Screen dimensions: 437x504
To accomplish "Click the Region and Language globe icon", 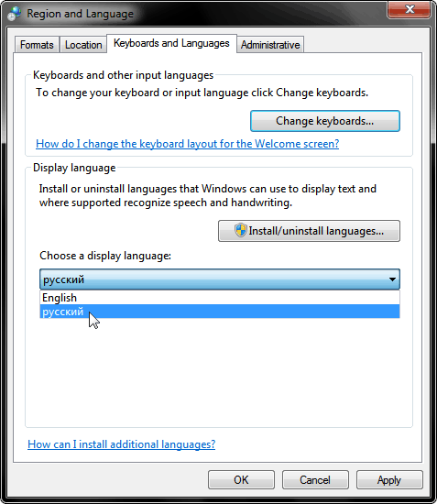I will pos(14,14).
